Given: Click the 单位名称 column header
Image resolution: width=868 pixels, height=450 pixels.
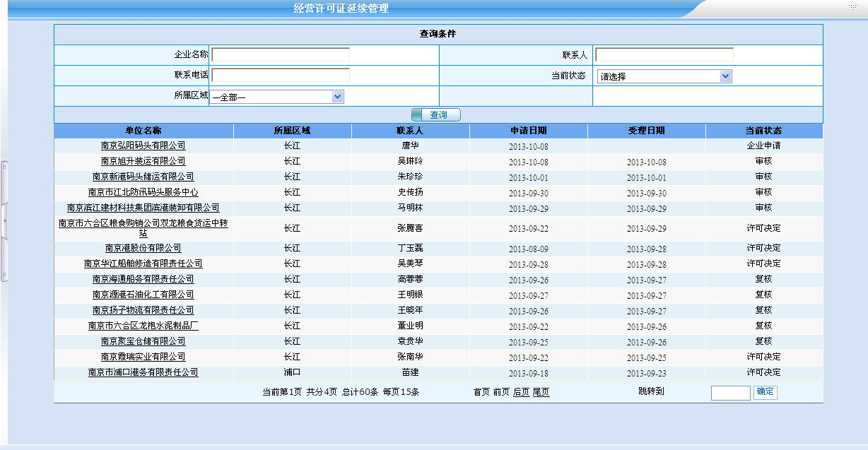Looking at the screenshot, I should pos(143,131).
